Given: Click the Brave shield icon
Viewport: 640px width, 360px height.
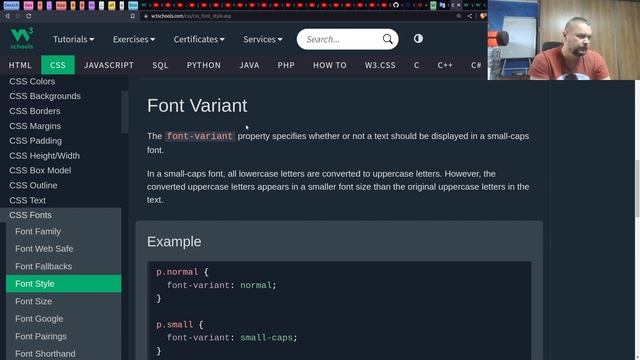Looking at the screenshot, I should point(482,16).
